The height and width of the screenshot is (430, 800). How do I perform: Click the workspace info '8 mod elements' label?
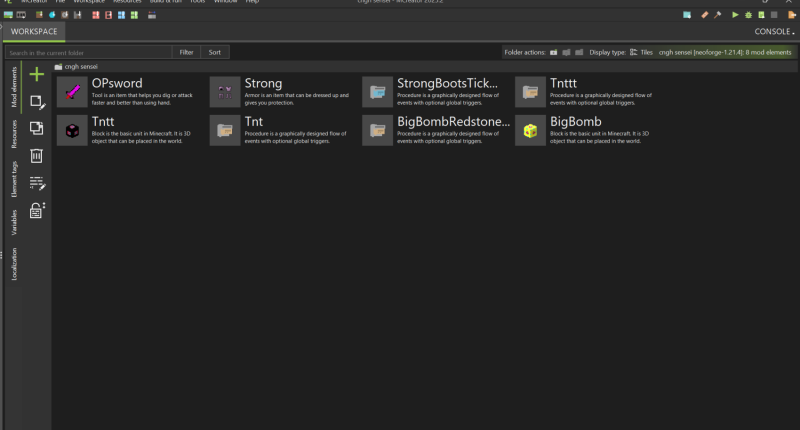[x=725, y=53]
